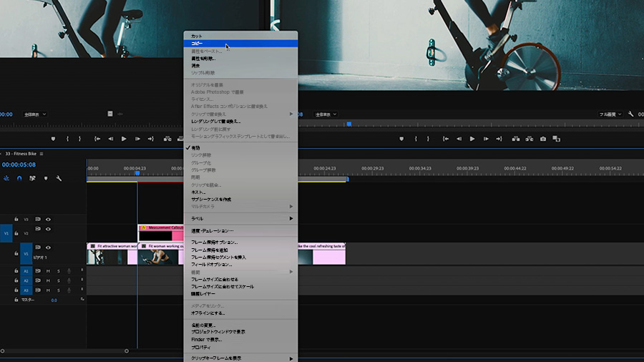This screenshot has width=644, height=362.
Task: Toggle the 有効 checked entry
Action: [240, 148]
